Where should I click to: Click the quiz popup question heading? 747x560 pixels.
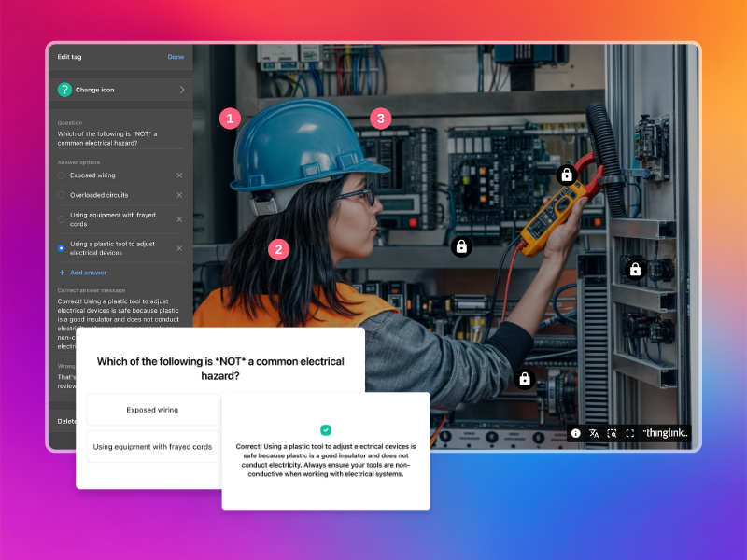click(220, 369)
